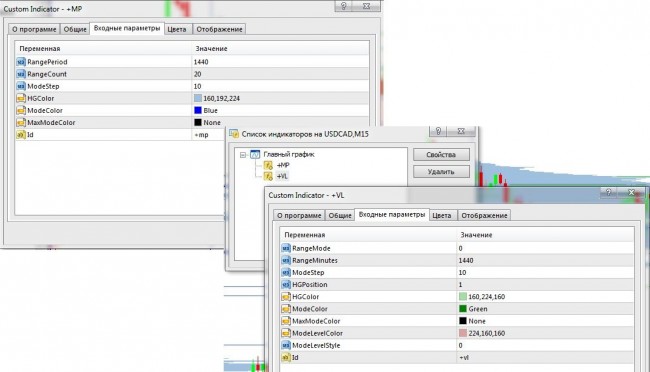The height and width of the screenshot is (372, 650).
Task: Click the Удалить button
Action: click(441, 172)
